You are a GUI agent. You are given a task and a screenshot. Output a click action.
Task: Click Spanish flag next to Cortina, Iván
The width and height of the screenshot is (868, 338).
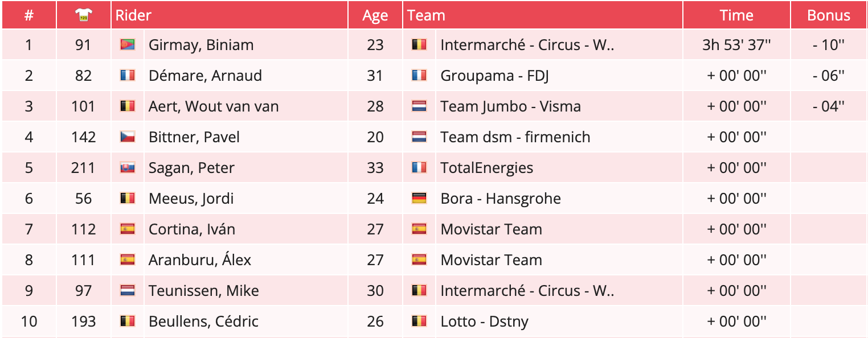click(x=127, y=229)
